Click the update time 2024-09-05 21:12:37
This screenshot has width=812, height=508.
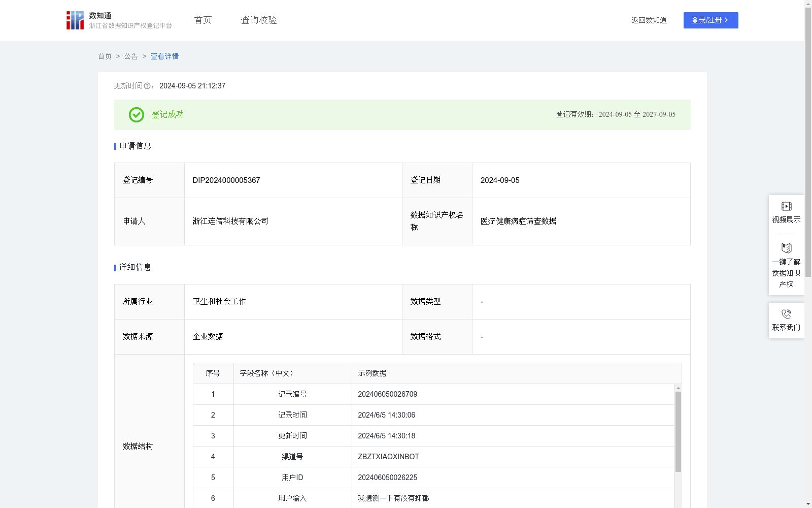pyautogui.click(x=192, y=86)
